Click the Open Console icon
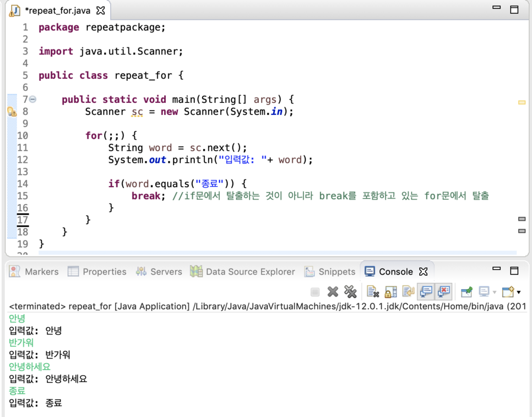The width and height of the screenshot is (532, 417). [508, 292]
